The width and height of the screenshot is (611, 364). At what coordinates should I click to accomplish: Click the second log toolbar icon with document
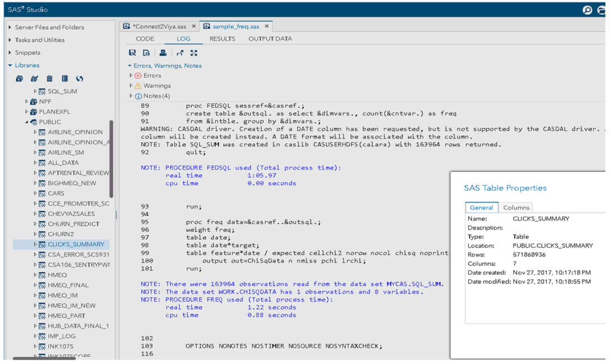pyautogui.click(x=146, y=53)
